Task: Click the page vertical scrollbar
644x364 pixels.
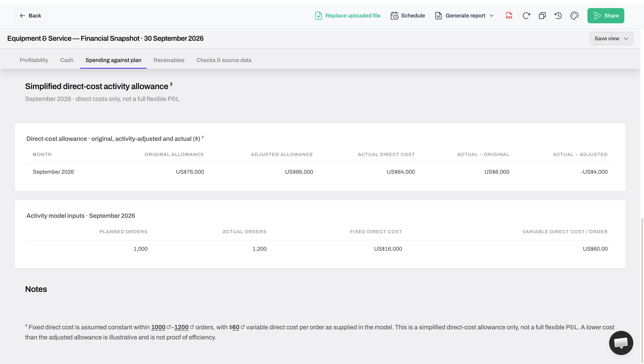Action: (642, 290)
